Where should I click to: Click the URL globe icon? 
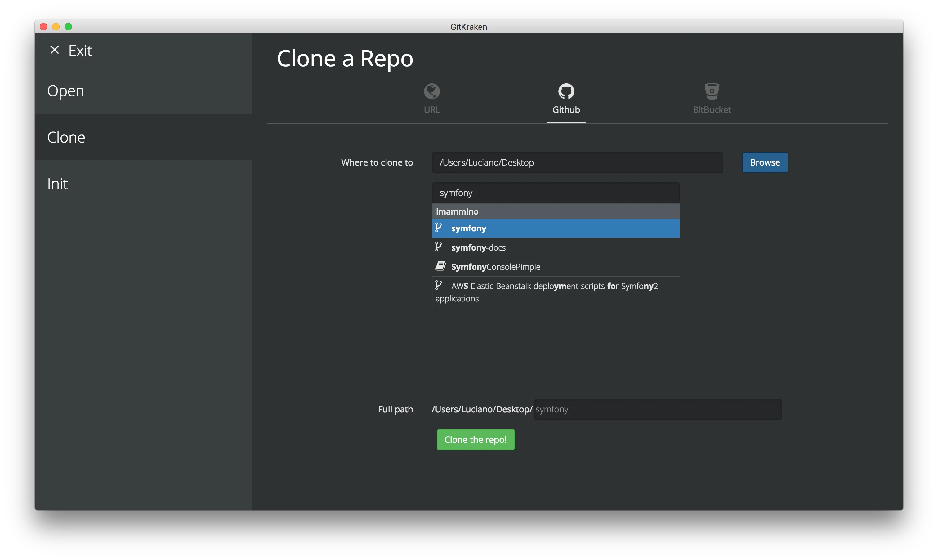click(x=431, y=91)
